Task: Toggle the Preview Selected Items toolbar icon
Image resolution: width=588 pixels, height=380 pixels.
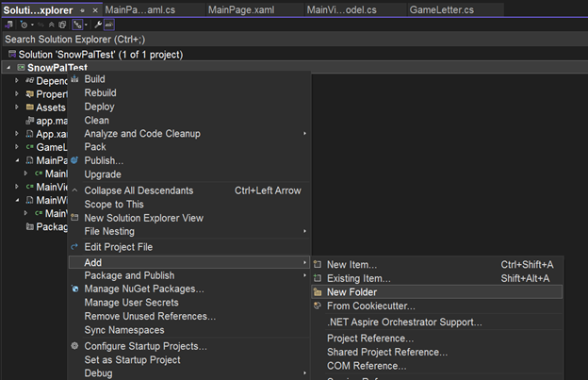Action: [108, 25]
